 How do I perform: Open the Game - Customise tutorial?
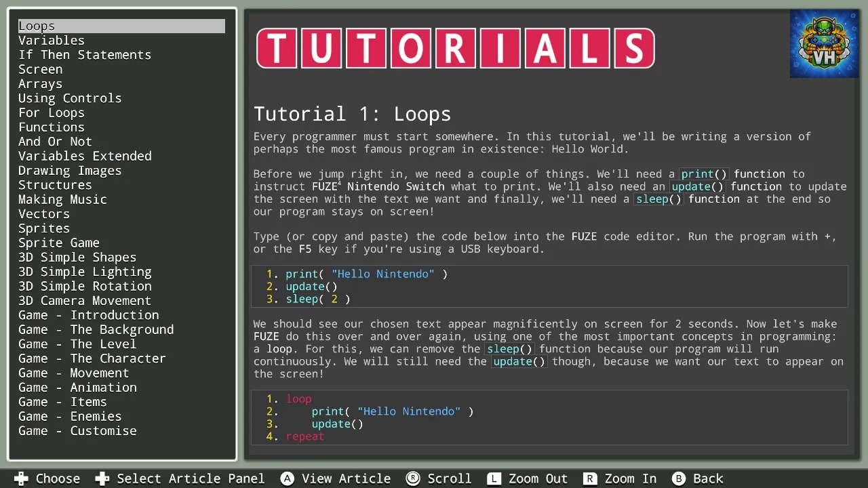(77, 431)
